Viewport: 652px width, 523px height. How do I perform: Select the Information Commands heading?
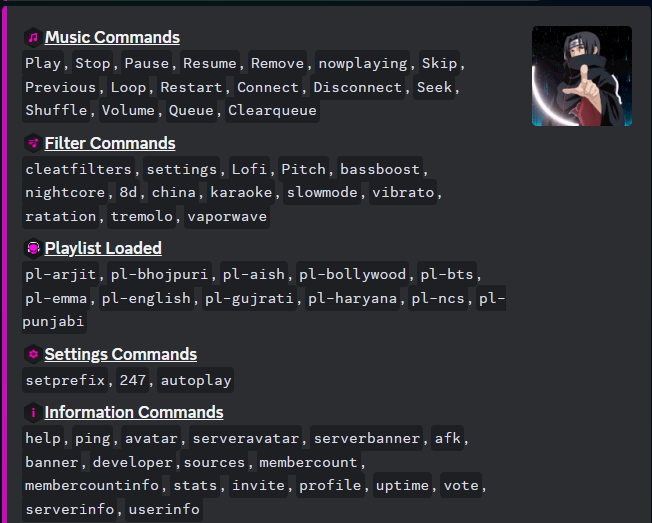point(134,412)
